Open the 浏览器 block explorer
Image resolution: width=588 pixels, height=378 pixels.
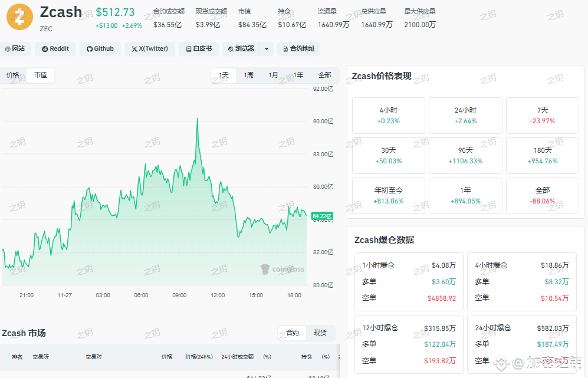coord(241,49)
